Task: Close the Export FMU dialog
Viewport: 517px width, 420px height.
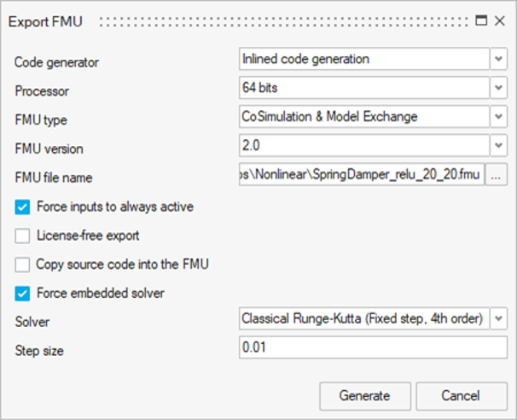Action: pyautogui.click(x=500, y=20)
